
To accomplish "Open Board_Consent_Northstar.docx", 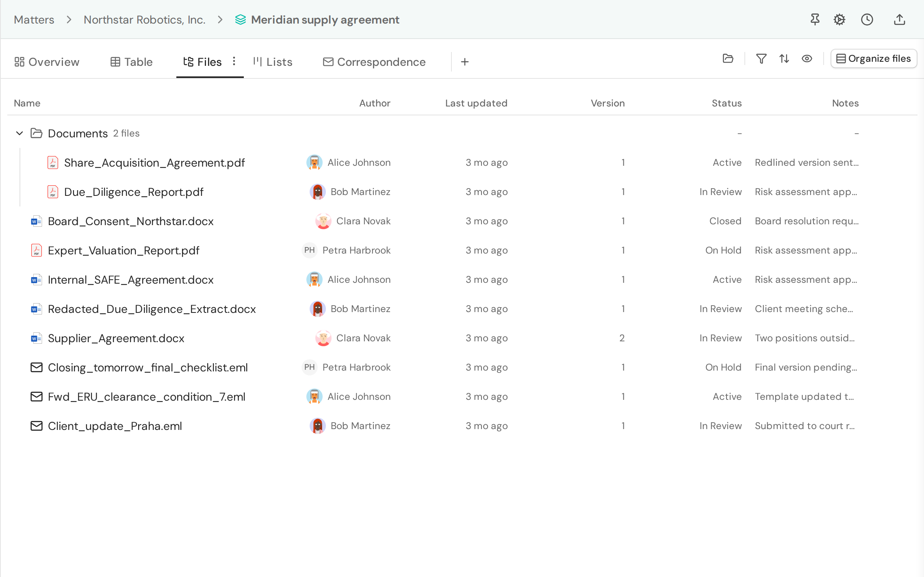I will [131, 221].
